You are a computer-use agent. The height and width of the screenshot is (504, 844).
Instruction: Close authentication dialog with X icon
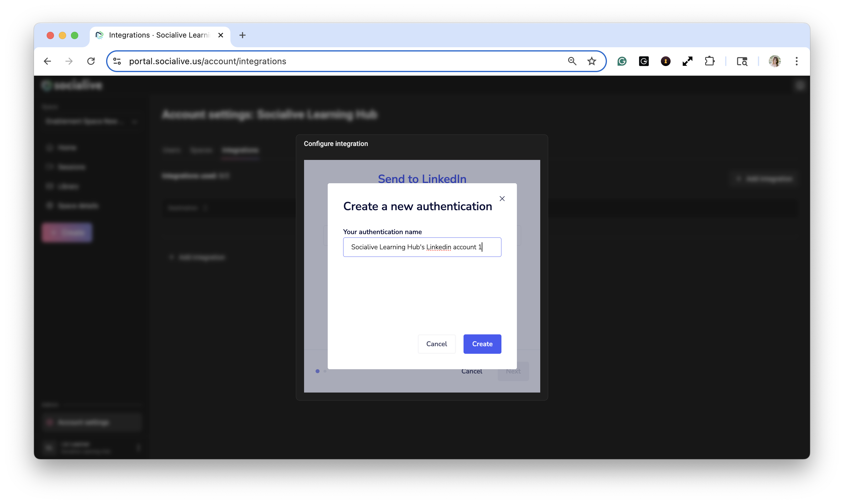502,199
